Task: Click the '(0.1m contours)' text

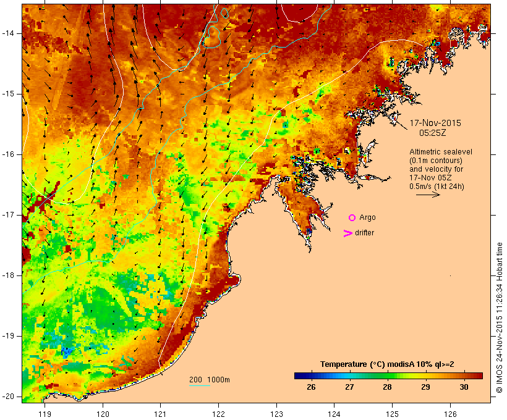Action: pos(436,161)
